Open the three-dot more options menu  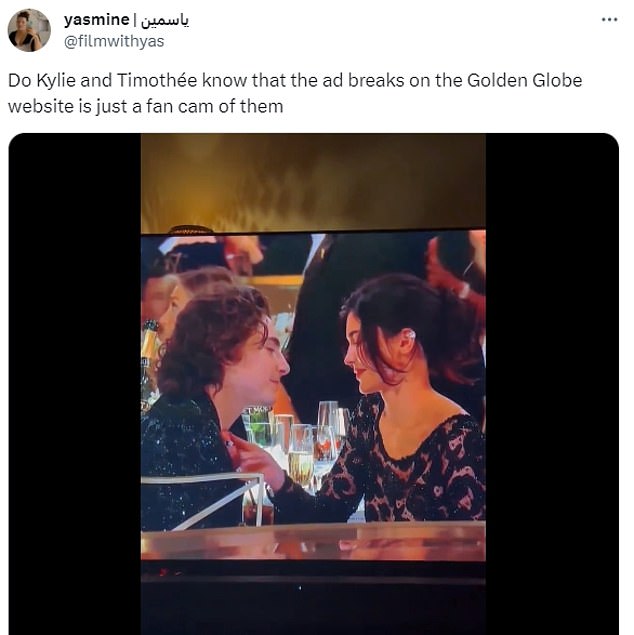609,19
